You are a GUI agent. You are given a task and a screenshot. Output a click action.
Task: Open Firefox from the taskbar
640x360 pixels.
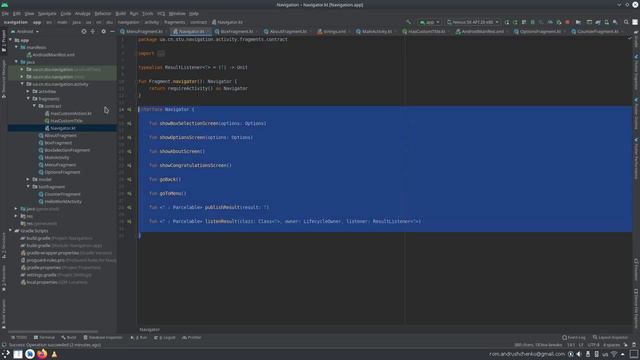tap(42, 354)
